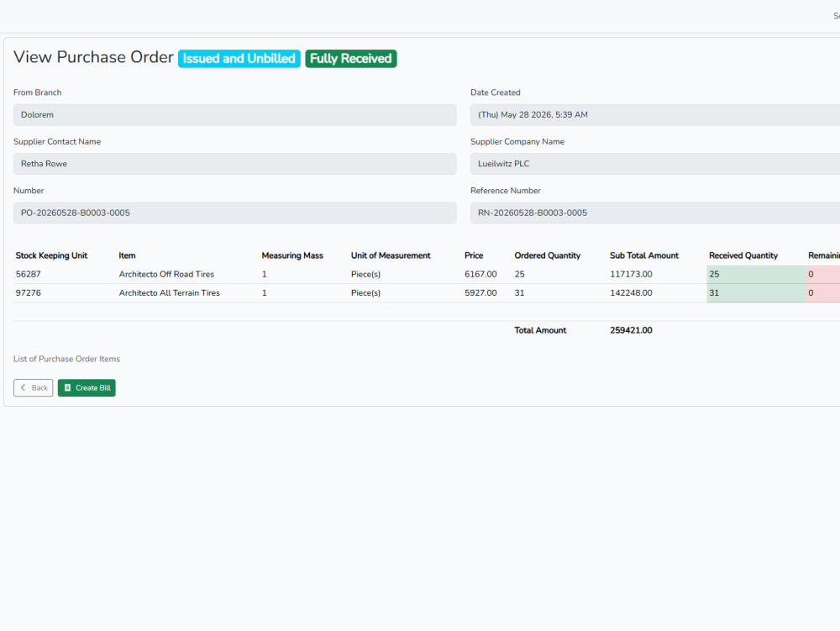The image size is (840, 631).
Task: Click the Ordered Quantity column header
Action: pyautogui.click(x=548, y=255)
